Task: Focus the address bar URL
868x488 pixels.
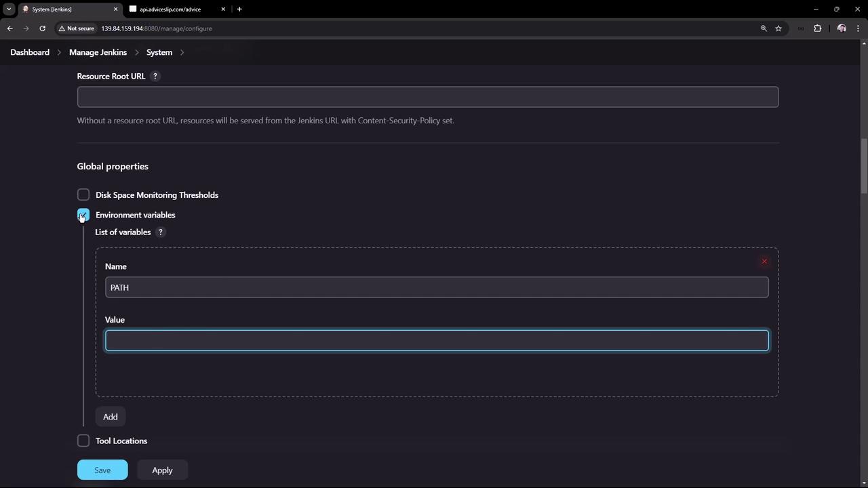Action: (157, 28)
